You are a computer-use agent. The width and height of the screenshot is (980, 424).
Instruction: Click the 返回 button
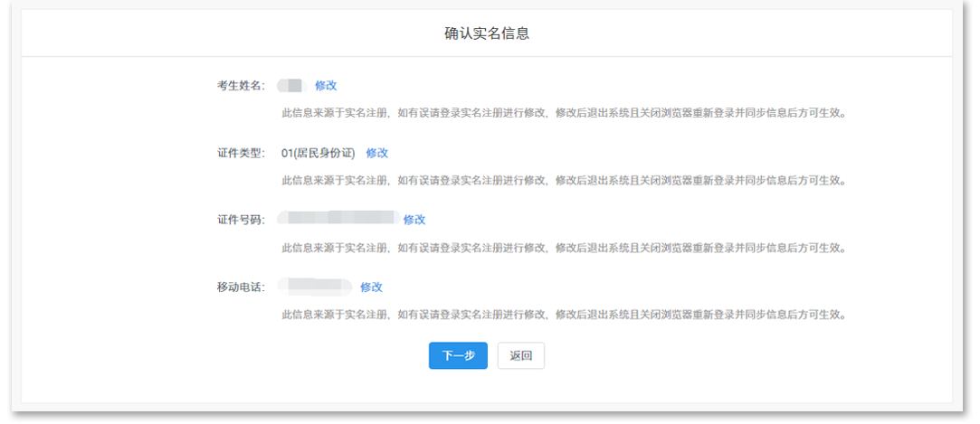click(521, 356)
